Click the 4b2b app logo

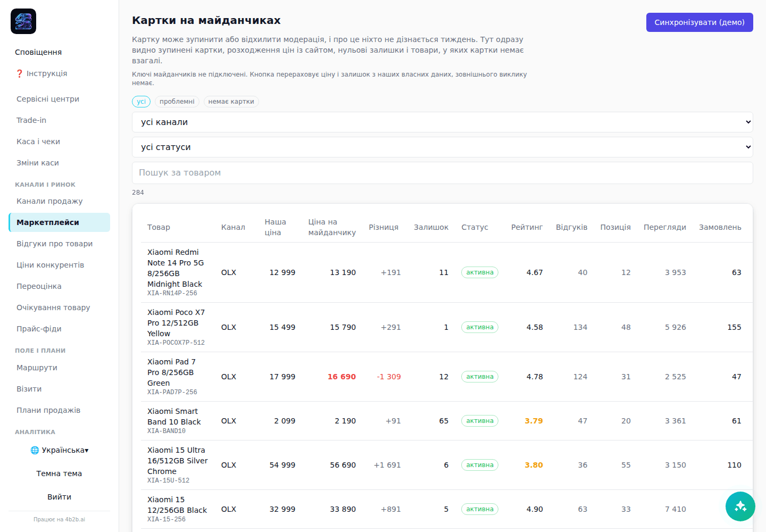tap(23, 21)
